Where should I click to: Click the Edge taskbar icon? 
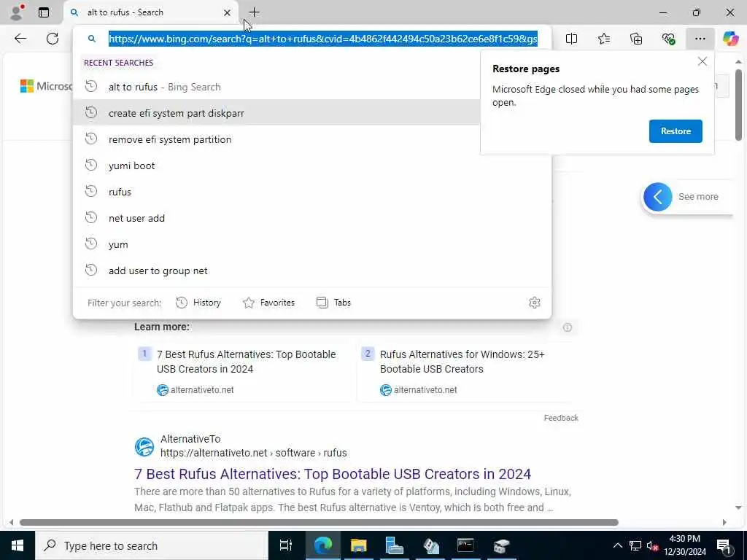323,545
